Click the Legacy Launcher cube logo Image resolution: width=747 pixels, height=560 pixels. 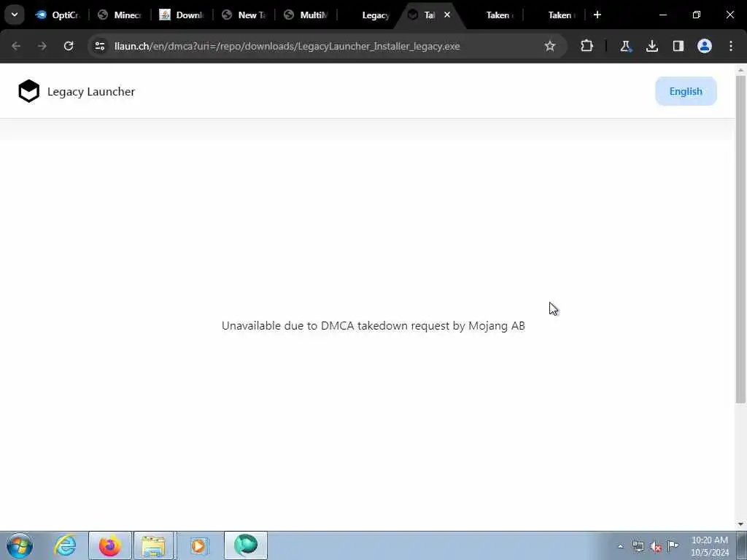[28, 91]
